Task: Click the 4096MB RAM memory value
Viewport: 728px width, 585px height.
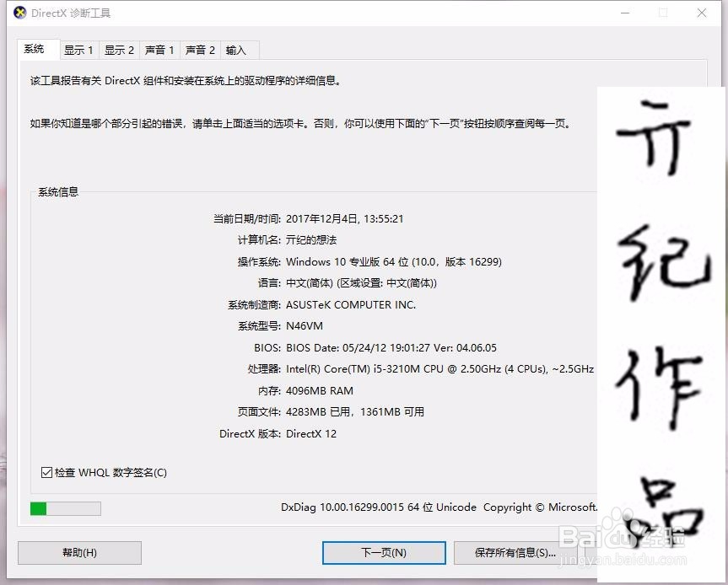Action: click(x=320, y=391)
